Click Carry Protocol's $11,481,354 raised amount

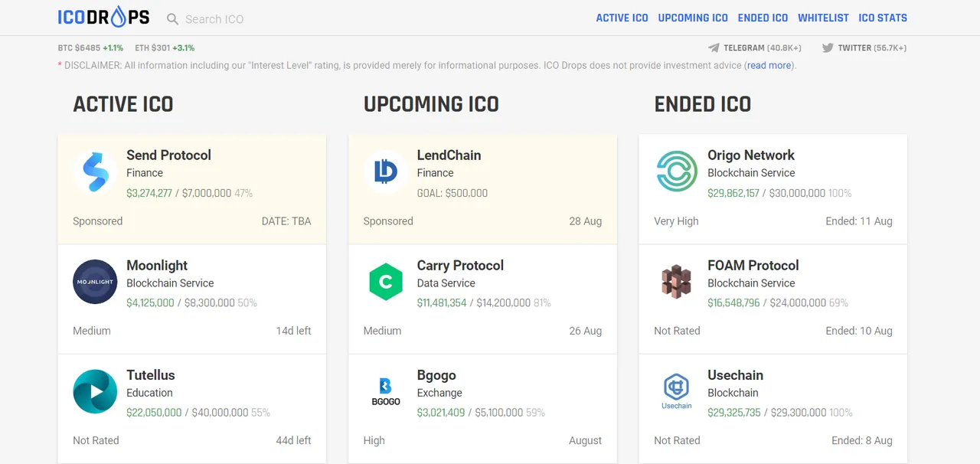pyautogui.click(x=442, y=302)
